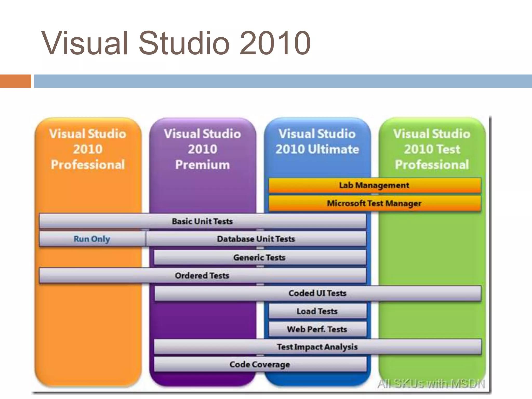
Task: Select the Database Unit Tests bar
Action: 256,239
